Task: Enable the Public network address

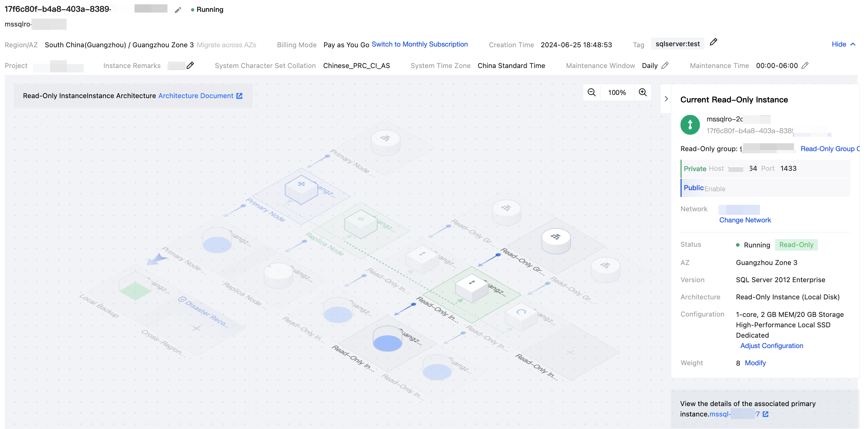Action: (715, 189)
